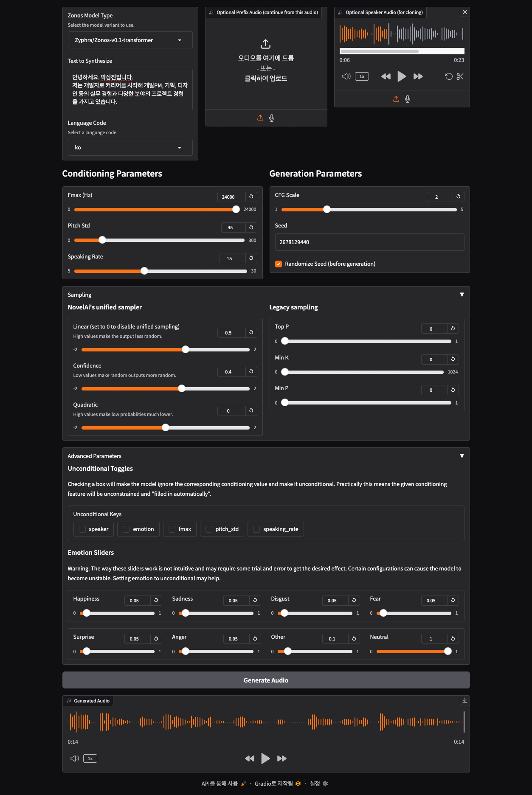
Task: Adjust the Fmax slider track
Action: (x=157, y=209)
